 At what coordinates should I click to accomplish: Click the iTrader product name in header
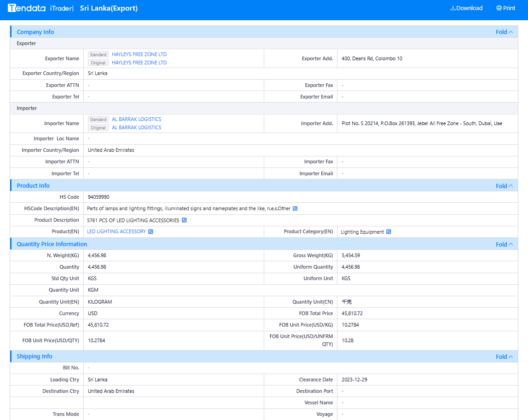[x=61, y=8]
